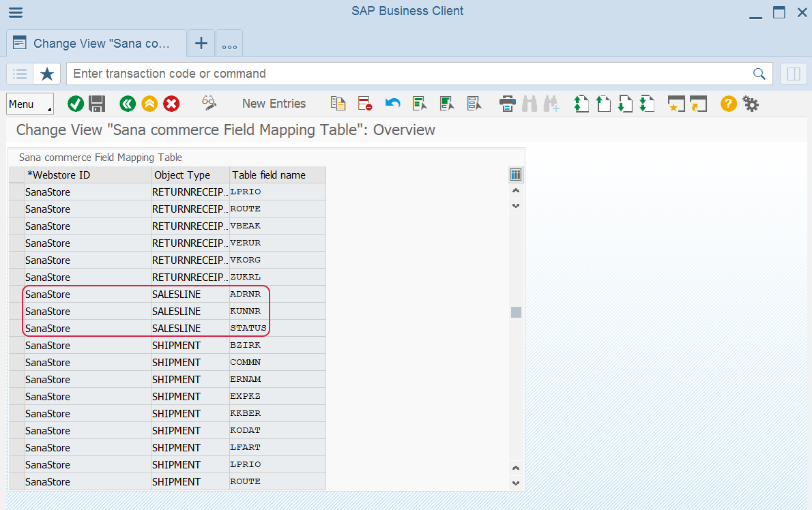Toggle the side panel icon at right
This screenshot has width=812, height=510.
click(794, 74)
